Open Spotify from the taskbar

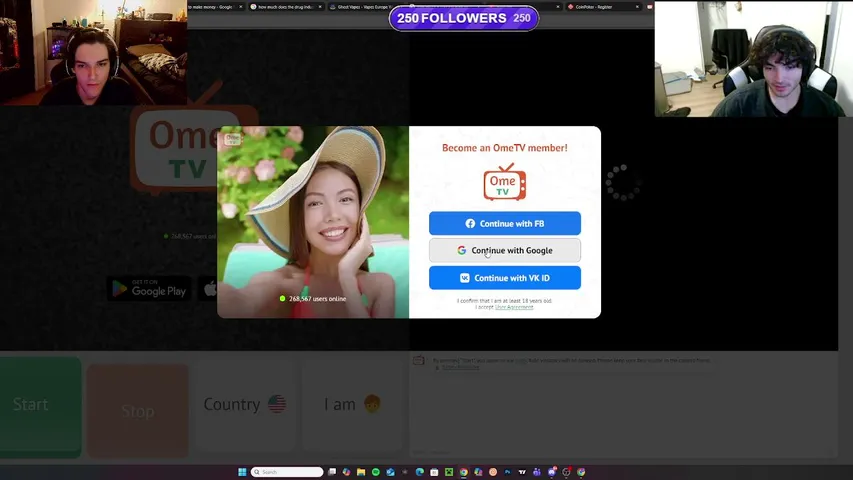(x=376, y=472)
